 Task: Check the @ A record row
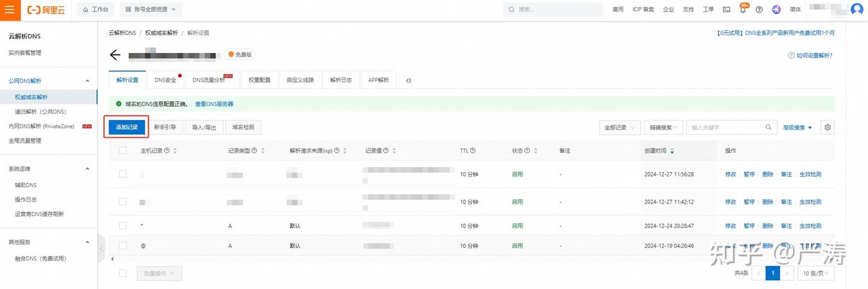pos(123,246)
